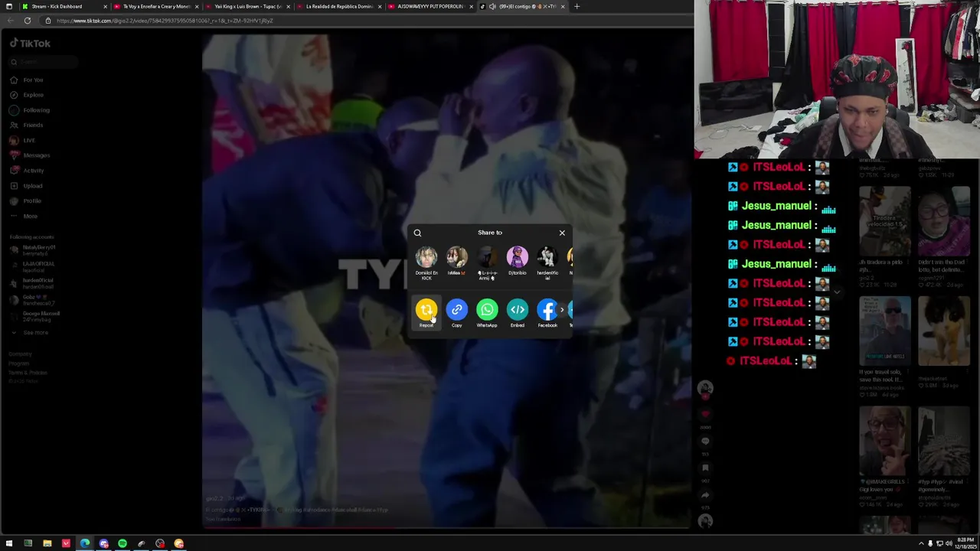The width and height of the screenshot is (980, 551).
Task: Switch to La Realidad de República tab
Action: pyautogui.click(x=339, y=6)
